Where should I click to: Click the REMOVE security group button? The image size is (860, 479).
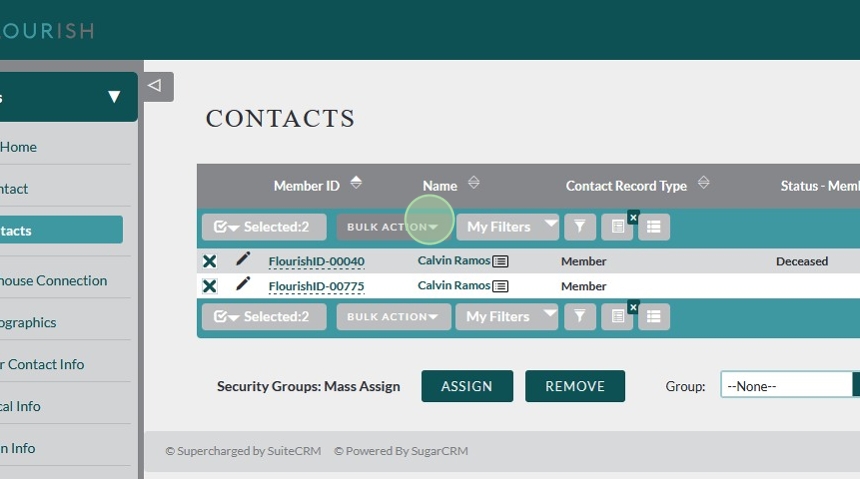(x=575, y=386)
